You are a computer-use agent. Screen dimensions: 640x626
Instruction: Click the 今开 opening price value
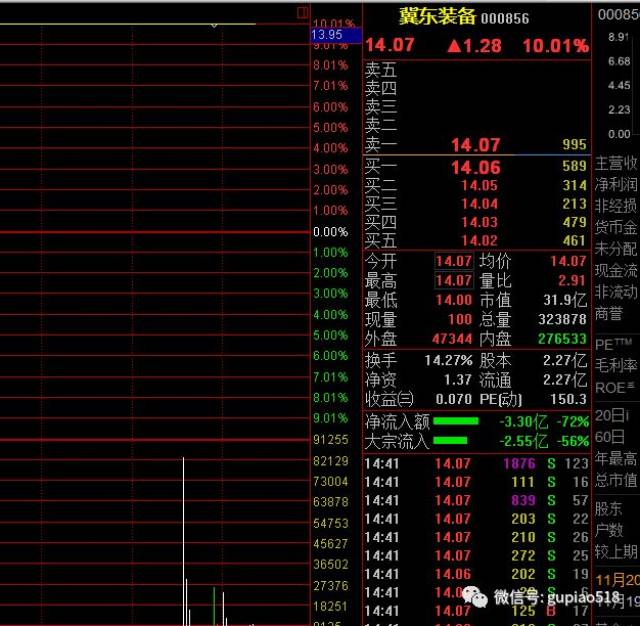454,261
